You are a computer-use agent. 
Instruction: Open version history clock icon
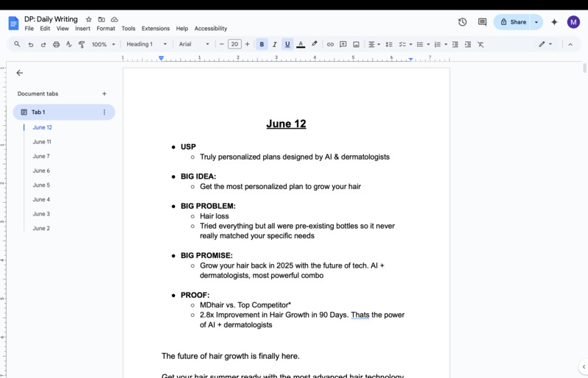(x=462, y=22)
